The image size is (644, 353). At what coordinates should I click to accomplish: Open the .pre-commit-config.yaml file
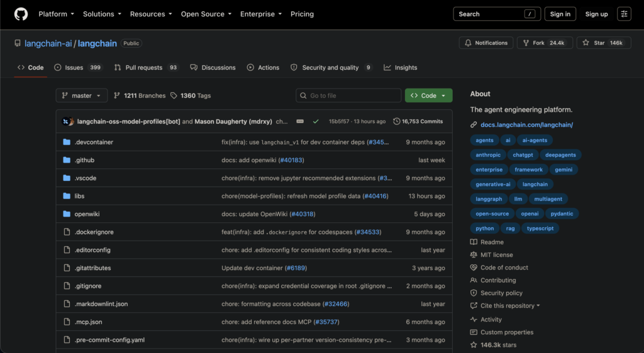click(x=109, y=340)
